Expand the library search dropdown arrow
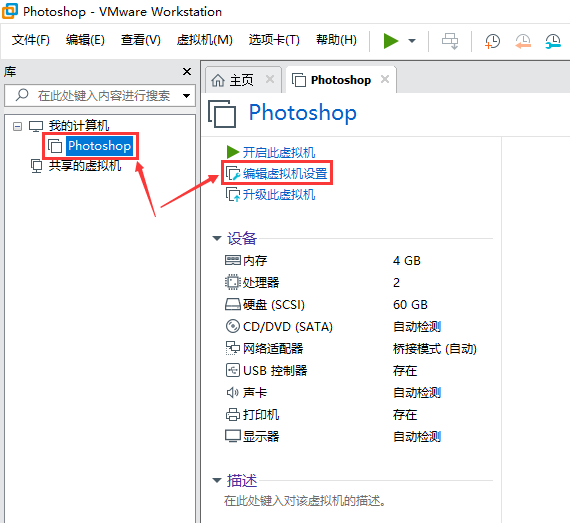Viewport: 570px width, 523px height. coord(186,96)
